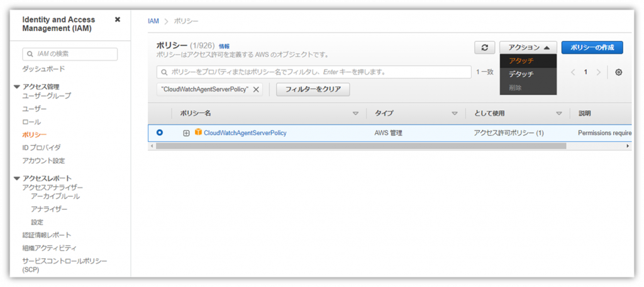Open ユーザーグループ in the sidebar
The width and height of the screenshot is (644, 287).
pos(47,96)
